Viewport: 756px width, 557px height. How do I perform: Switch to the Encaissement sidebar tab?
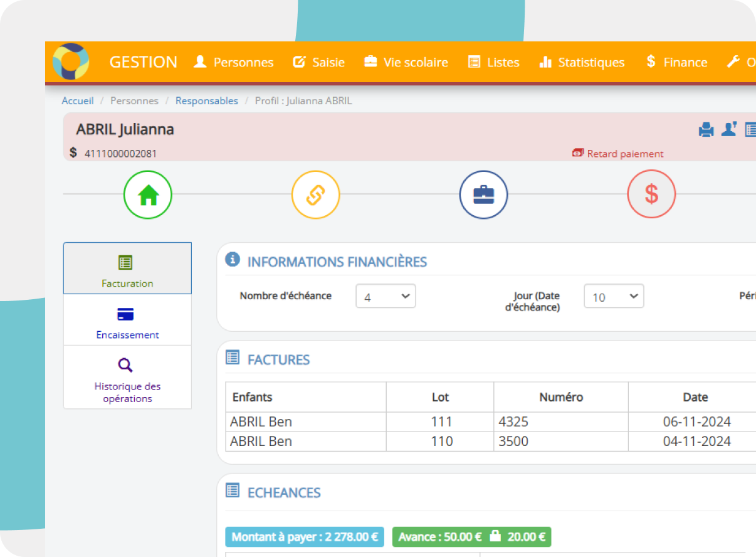click(x=127, y=320)
